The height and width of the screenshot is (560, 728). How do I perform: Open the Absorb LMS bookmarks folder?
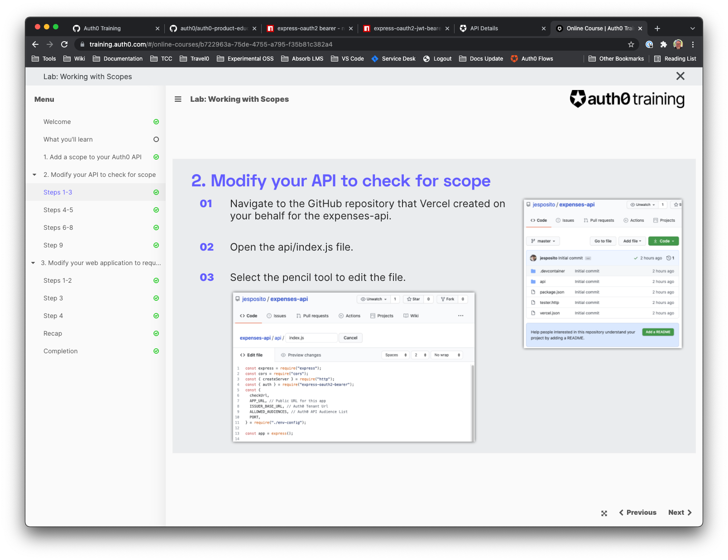(x=302, y=59)
